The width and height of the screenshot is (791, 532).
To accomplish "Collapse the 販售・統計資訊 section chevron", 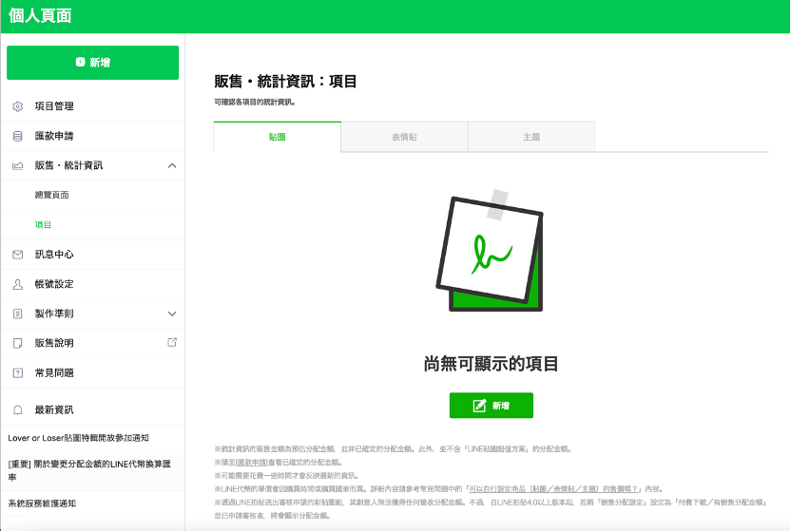I will coord(172,165).
